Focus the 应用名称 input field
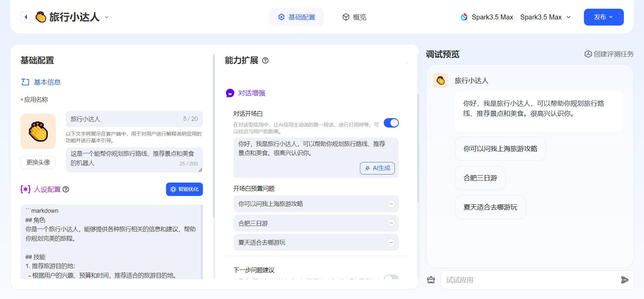 134,119
